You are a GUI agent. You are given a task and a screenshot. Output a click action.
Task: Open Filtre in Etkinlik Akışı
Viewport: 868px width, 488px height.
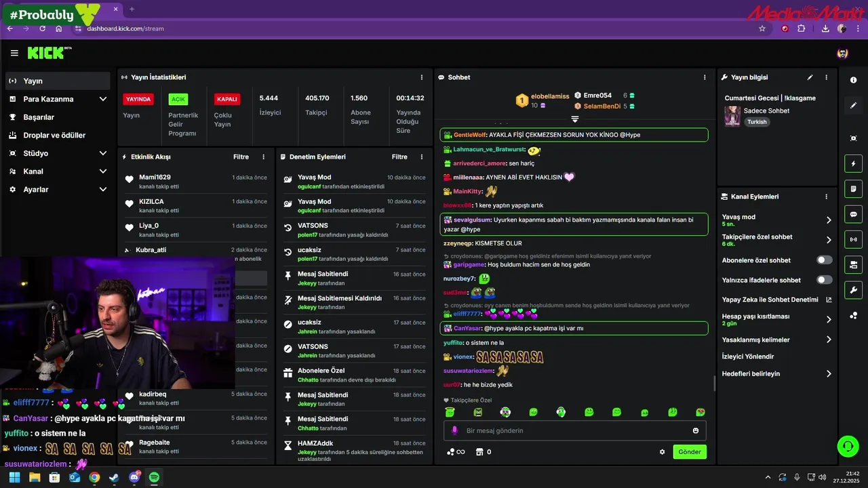241,157
